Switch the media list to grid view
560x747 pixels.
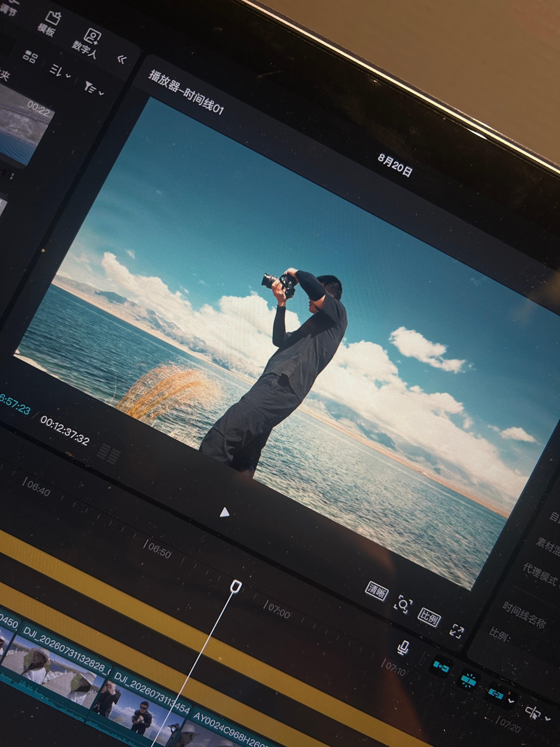coord(30,57)
